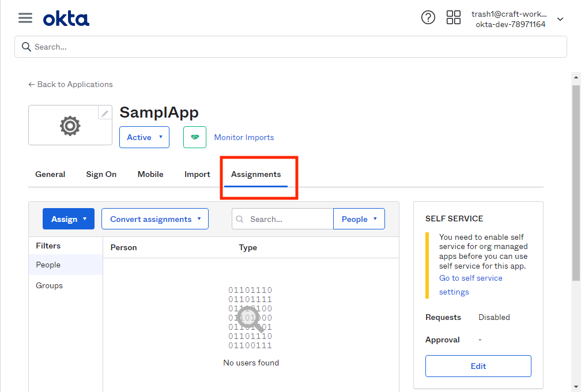Open the People filter dropdown next to search

(x=359, y=219)
